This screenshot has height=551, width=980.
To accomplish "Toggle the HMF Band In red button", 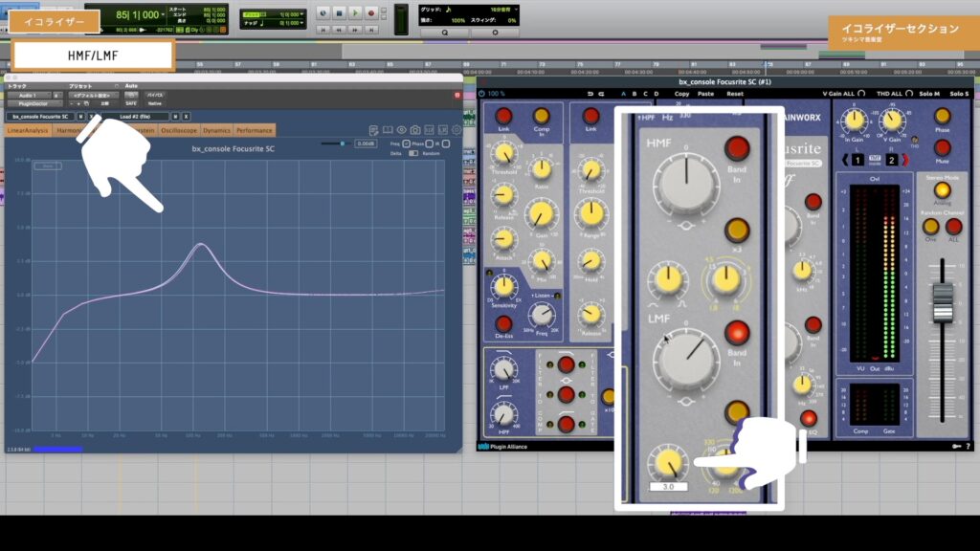I will click(737, 148).
